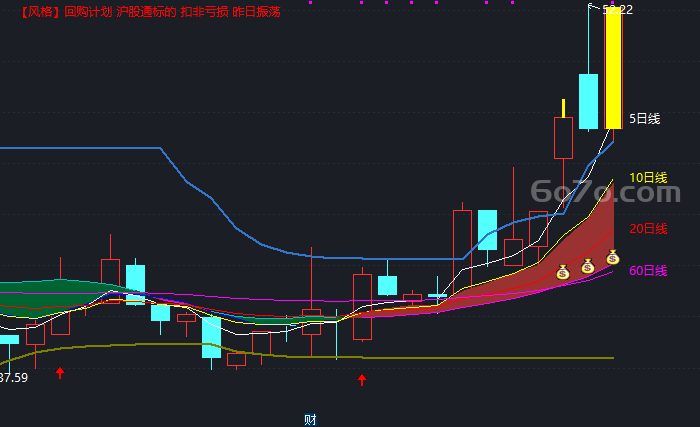Viewport: 700px width, 427px height.
Task: Open the 财 financial event marker
Action: click(310, 420)
